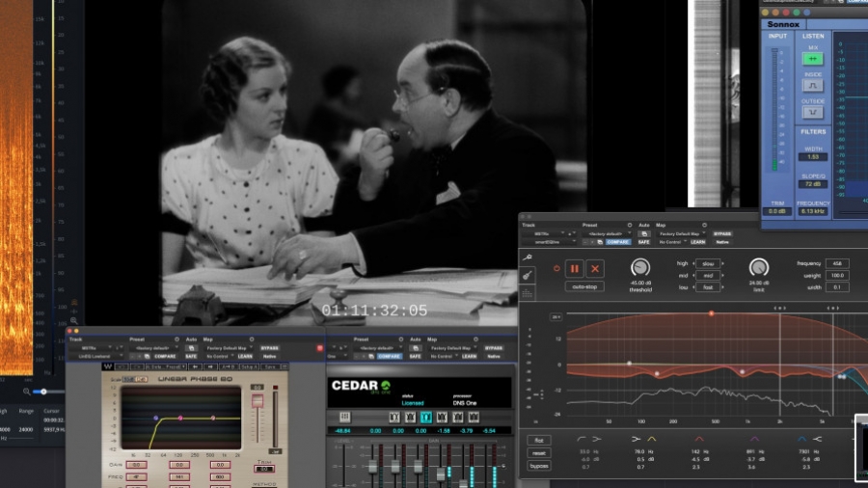Click the Sonnox MIX listen button
Image resolution: width=868 pixels, height=488 pixels.
tap(812, 59)
